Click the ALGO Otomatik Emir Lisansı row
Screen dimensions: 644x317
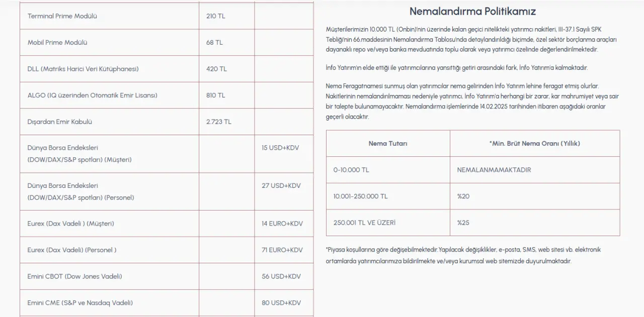[x=93, y=95]
